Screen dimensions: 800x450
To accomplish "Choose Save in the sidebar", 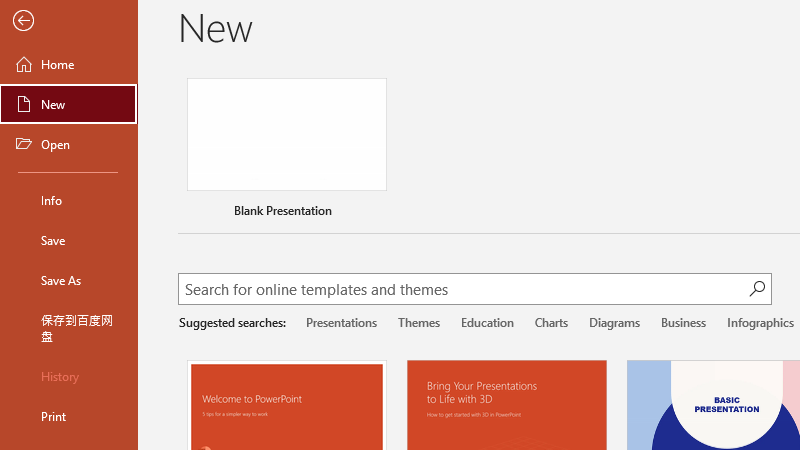I will pos(69,240).
